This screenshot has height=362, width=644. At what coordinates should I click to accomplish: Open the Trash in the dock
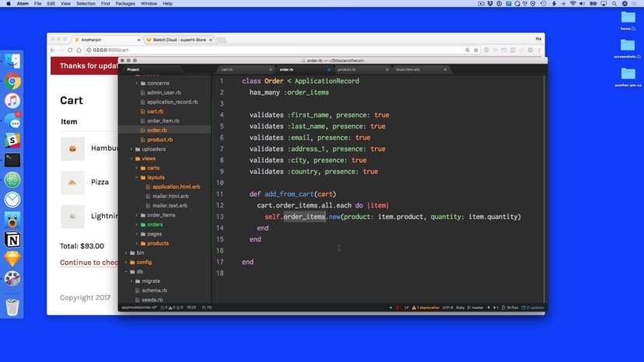[12, 308]
